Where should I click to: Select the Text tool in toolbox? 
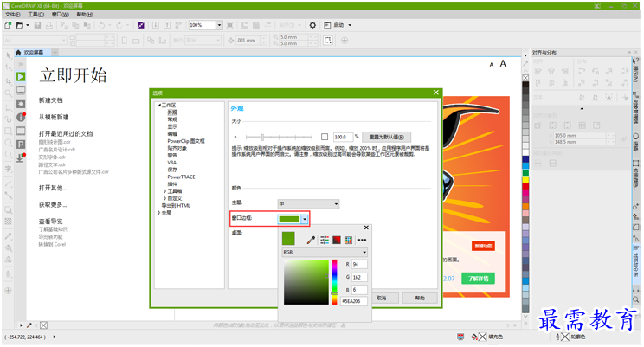tap(8, 169)
